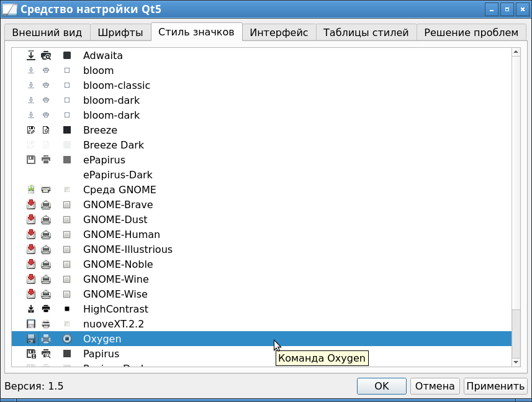Click the Oxygen round stop icon
The image size is (532, 402).
(x=67, y=339)
